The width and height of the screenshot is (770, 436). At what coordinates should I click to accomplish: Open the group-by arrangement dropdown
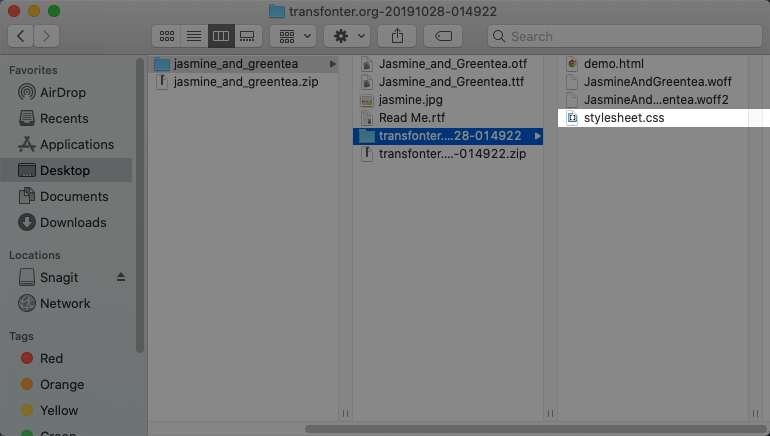[294, 36]
